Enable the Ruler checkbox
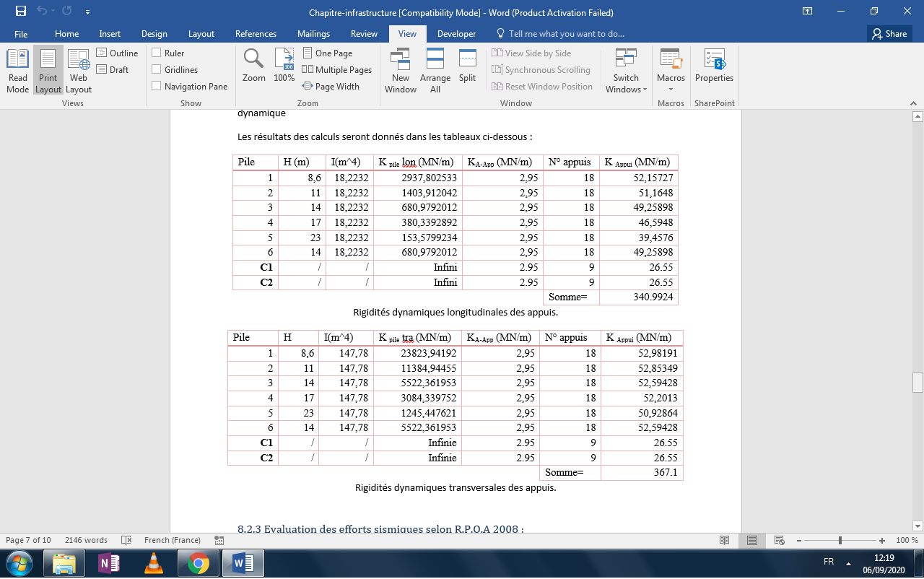Screen dimensions: 924x579 click(168, 53)
